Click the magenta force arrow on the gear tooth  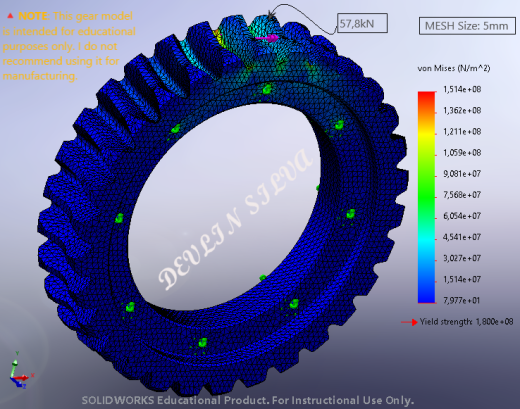pyautogui.click(x=267, y=38)
